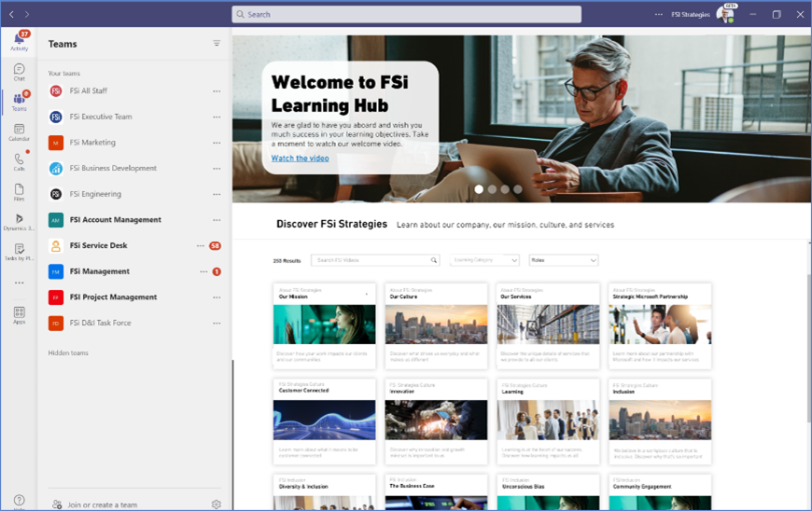Click the back navigation arrow
Viewport: 812px width, 511px height.
pyautogui.click(x=11, y=15)
